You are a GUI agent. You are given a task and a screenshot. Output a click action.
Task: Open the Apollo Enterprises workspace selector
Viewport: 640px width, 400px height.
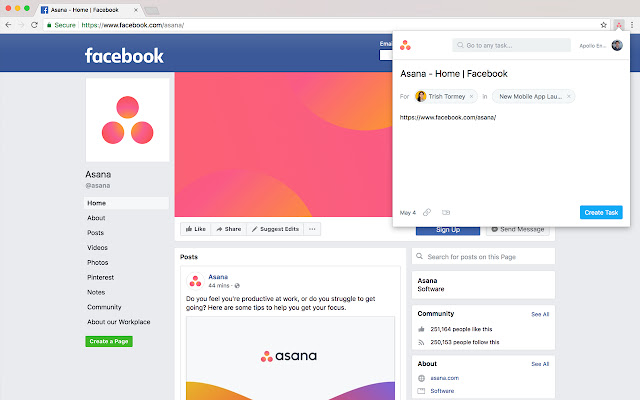click(x=592, y=46)
